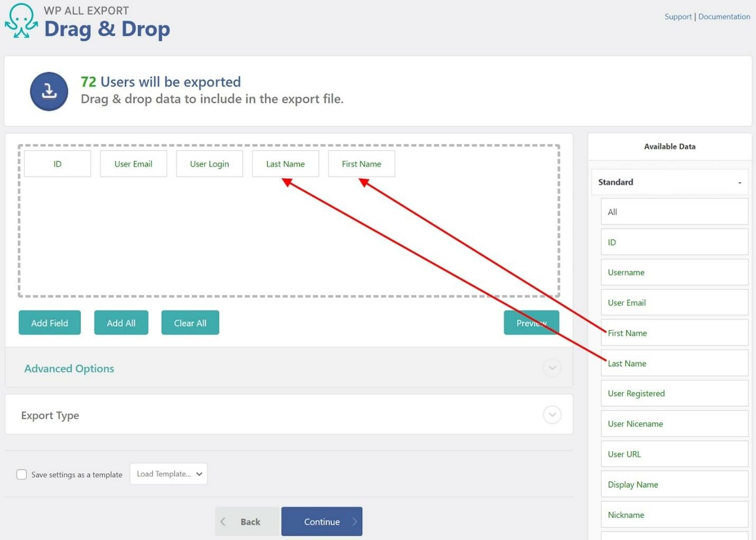Click Last Name in Available Data list
This screenshot has width=756, height=540.
[675, 363]
